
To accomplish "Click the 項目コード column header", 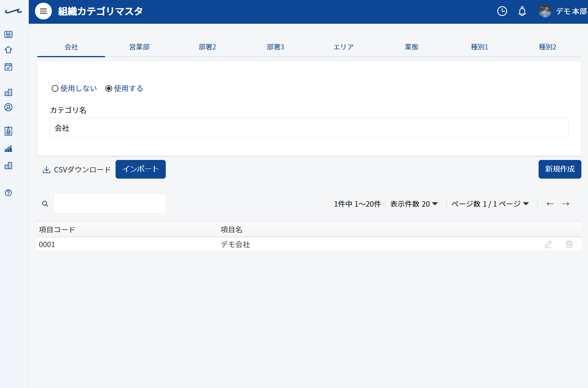I will click(x=57, y=230).
